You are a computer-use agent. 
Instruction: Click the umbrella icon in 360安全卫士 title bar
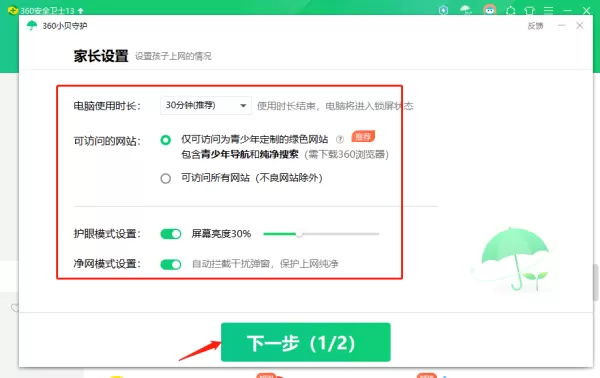466,10
